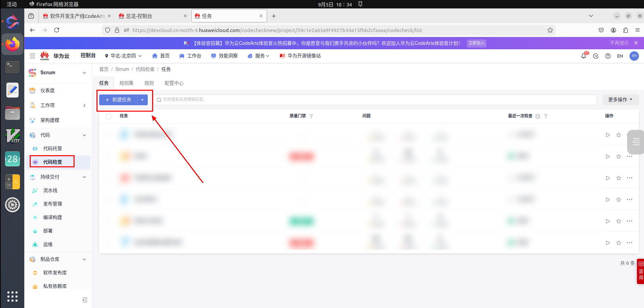The width and height of the screenshot is (644, 308).
Task: Expand the Scrum project switcher
Action: pos(84,73)
